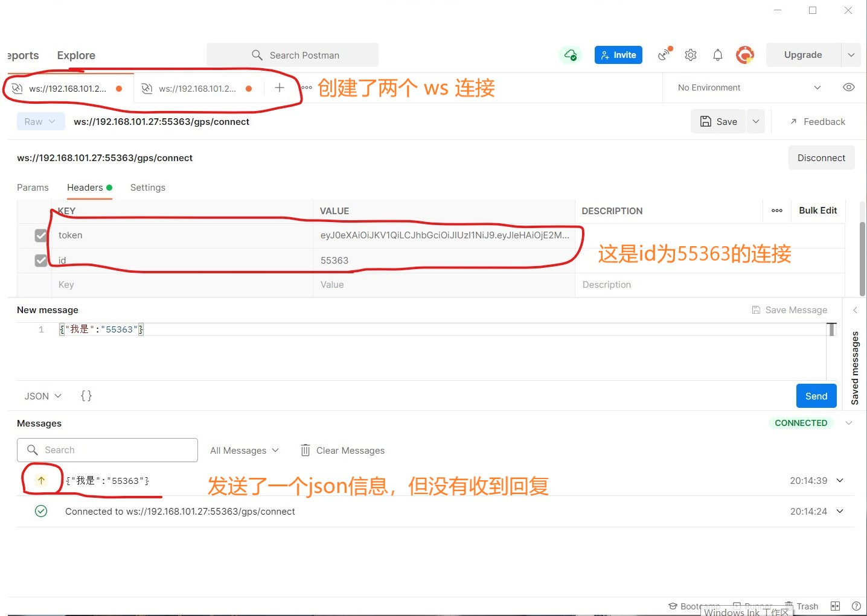Select the Headers tab
Image resolution: width=867 pixels, height=616 pixels.
[89, 188]
